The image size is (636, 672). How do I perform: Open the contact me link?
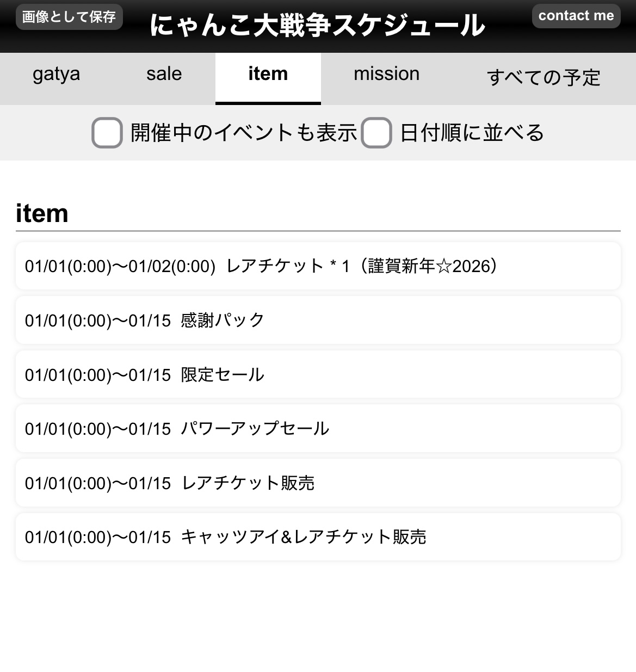576,16
